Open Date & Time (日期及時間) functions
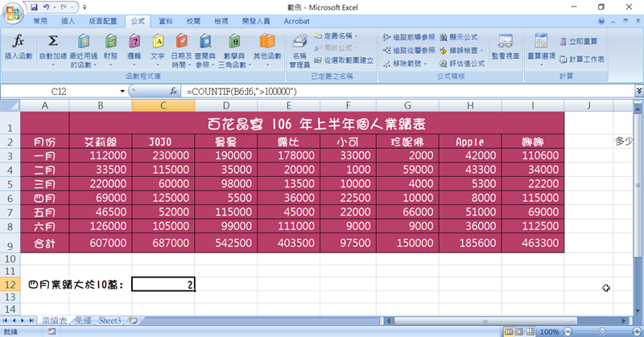This screenshot has height=337, width=644. [181, 51]
